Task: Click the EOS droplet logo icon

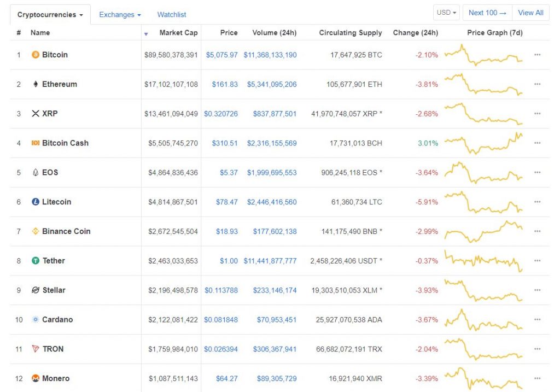Action: pyautogui.click(x=34, y=172)
